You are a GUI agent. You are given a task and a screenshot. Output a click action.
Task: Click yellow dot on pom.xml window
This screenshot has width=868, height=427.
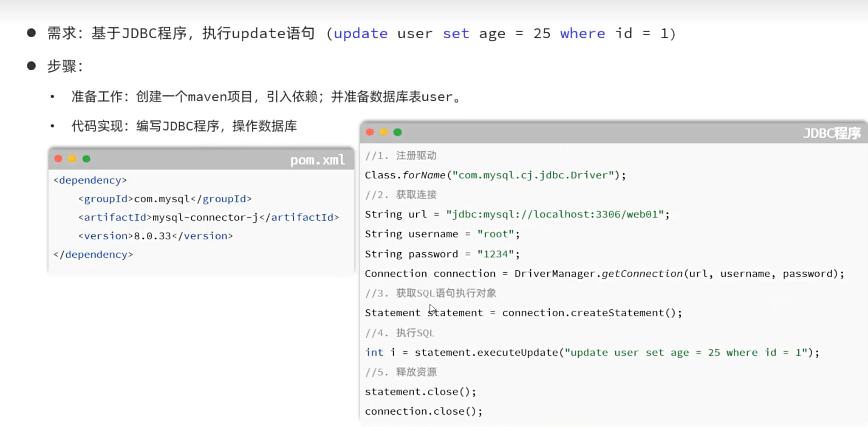[72, 159]
